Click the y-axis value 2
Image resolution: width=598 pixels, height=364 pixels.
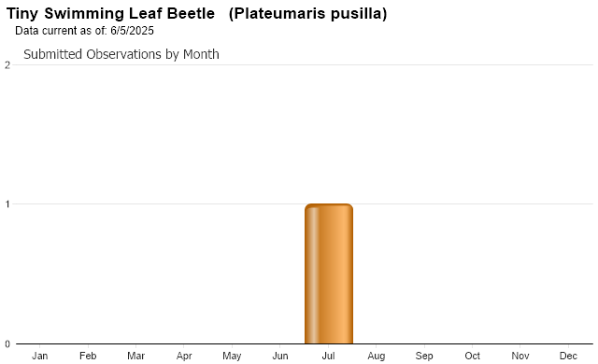pos(7,65)
